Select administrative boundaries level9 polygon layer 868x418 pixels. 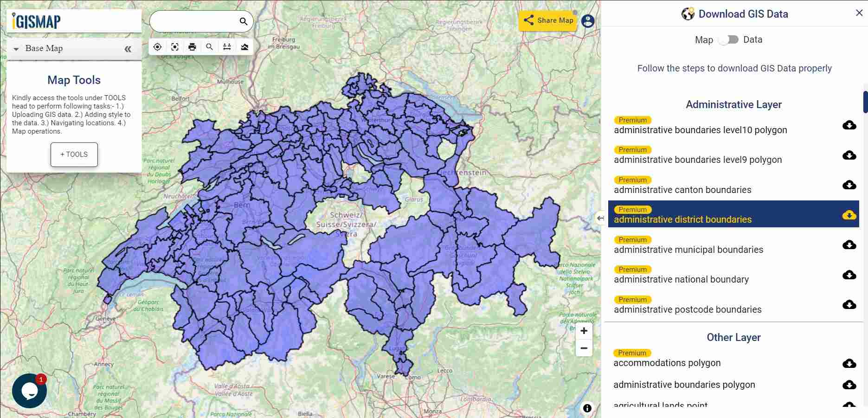[698, 160]
